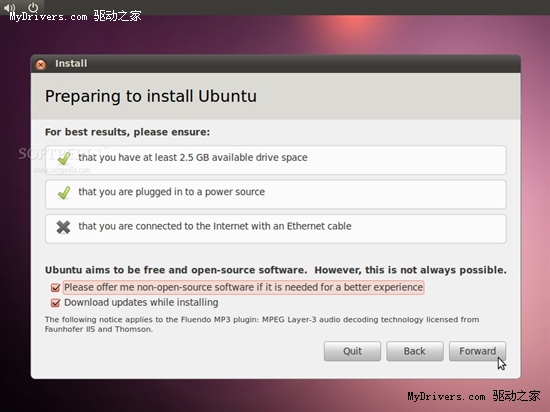
Task: Click the 'Please offer me non-open-source software' label
Action: (x=243, y=288)
